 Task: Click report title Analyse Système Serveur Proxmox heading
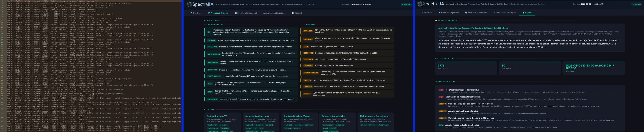tap(473, 28)
